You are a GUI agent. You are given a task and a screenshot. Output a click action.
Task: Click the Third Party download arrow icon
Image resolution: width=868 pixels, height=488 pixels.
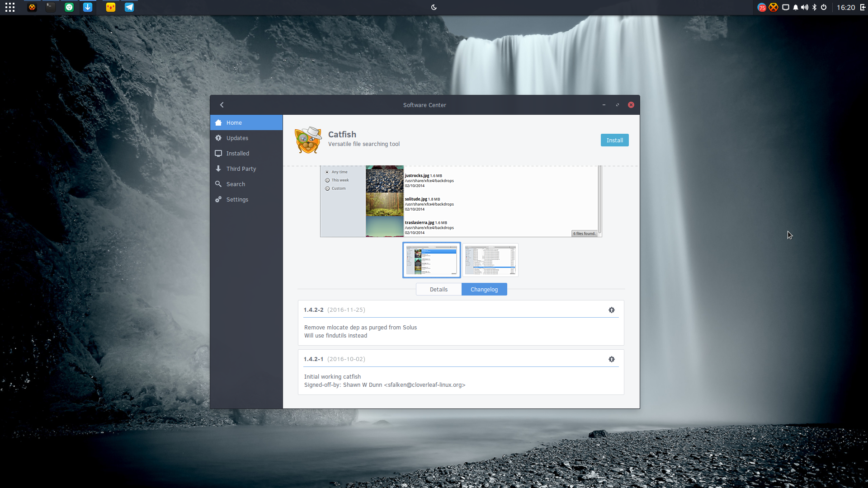coord(218,169)
